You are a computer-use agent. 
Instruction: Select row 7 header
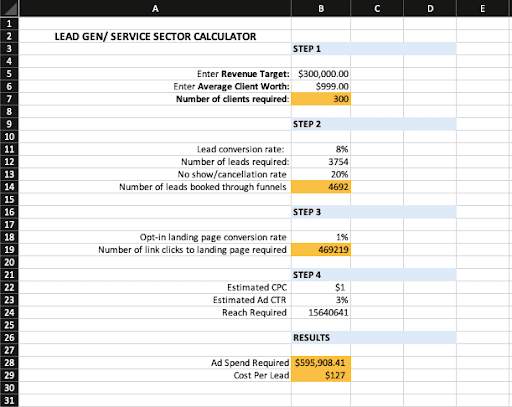click(9, 99)
